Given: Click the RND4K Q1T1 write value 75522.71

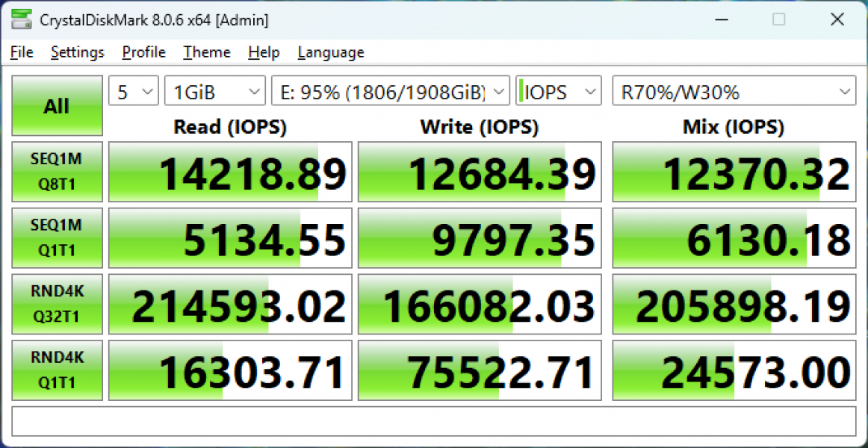Looking at the screenshot, I should (x=480, y=370).
